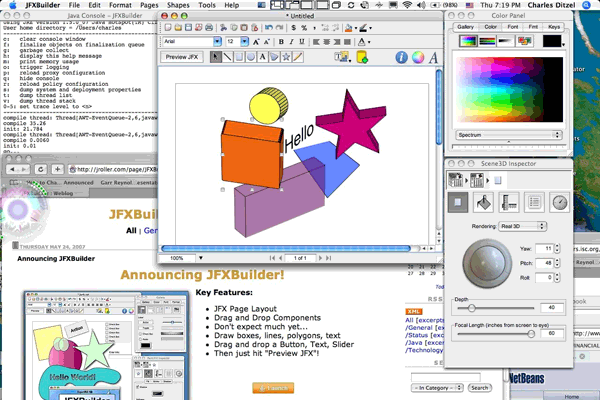Switch to the Gallery tab in Color Panel

pyautogui.click(x=465, y=27)
